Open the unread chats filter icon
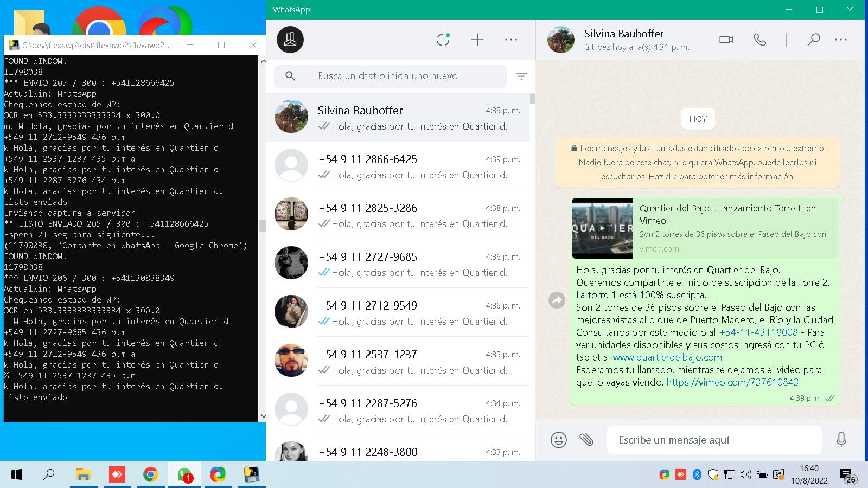868x488 pixels. pyautogui.click(x=521, y=76)
